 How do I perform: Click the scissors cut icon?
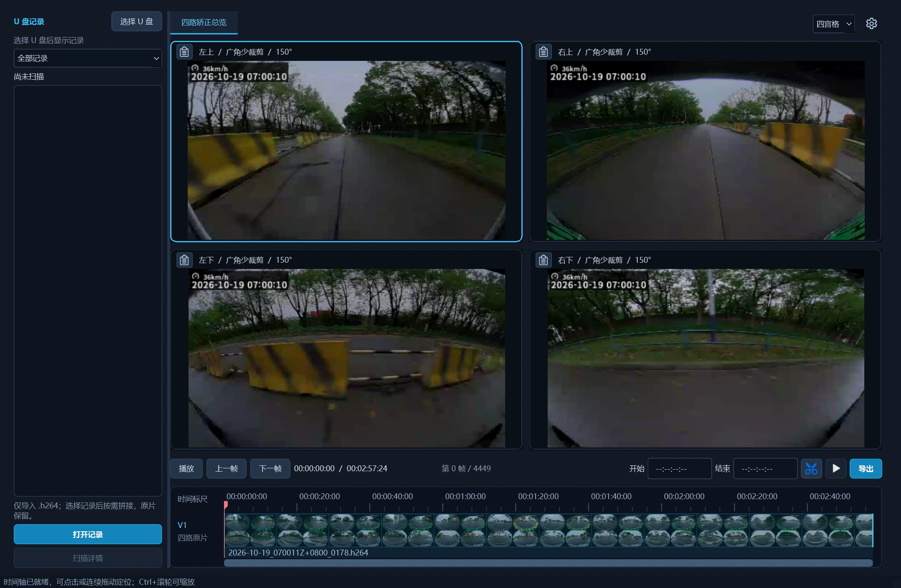coord(811,469)
